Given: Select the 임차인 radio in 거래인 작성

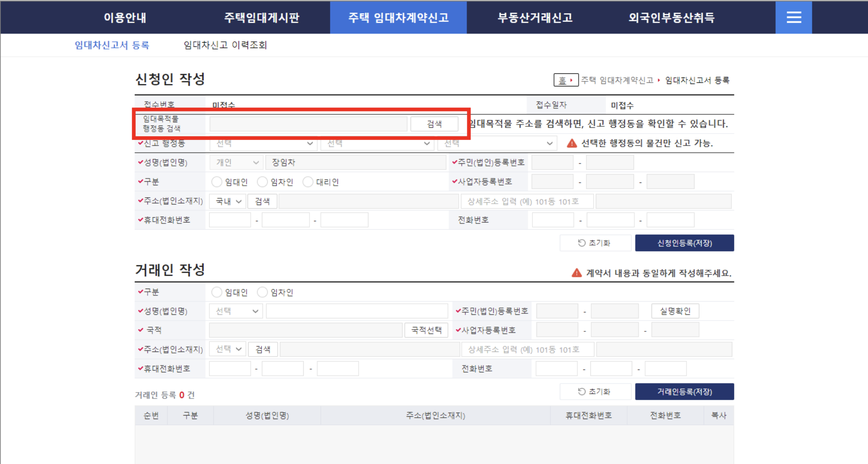Looking at the screenshot, I should [262, 292].
